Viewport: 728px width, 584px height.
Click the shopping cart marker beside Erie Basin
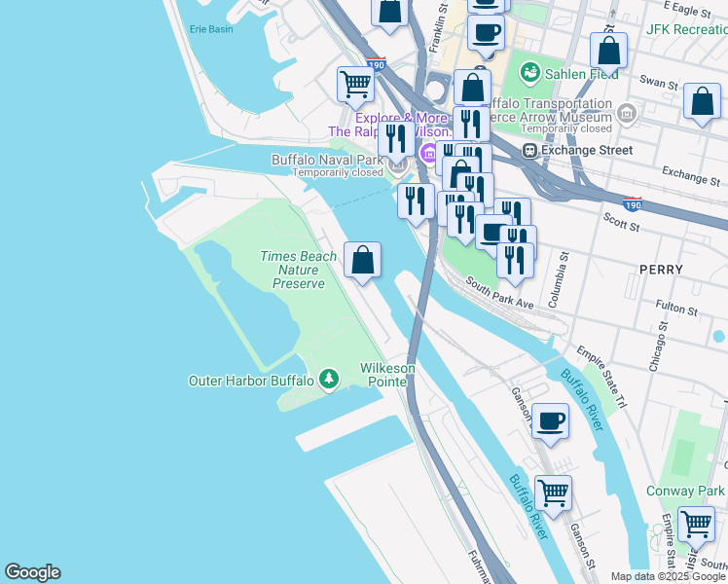click(x=355, y=84)
